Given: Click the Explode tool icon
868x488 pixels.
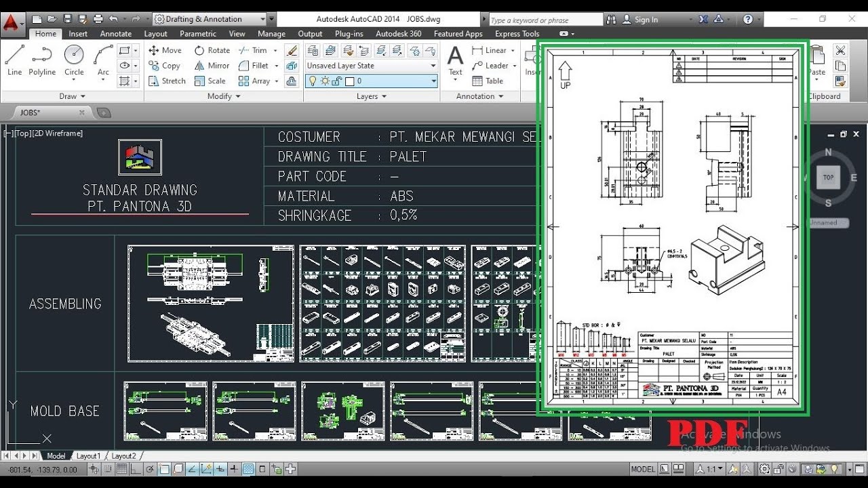Looking at the screenshot, I should point(292,66).
